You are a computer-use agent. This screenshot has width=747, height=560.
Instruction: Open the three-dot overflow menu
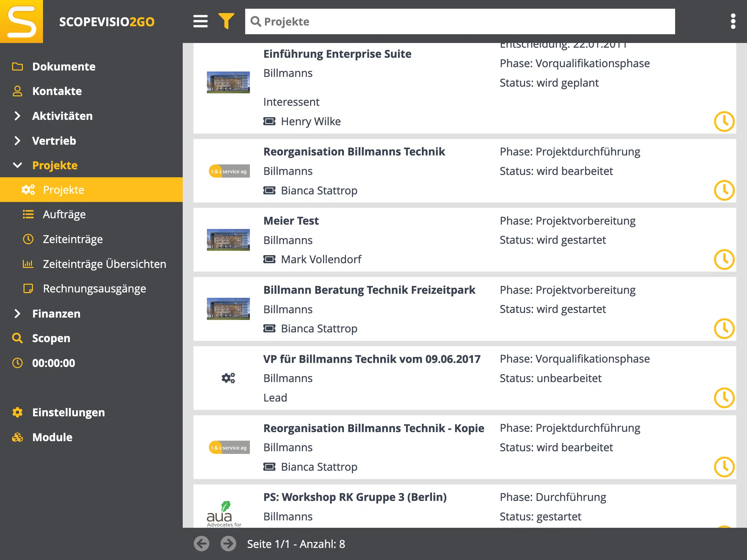(733, 21)
